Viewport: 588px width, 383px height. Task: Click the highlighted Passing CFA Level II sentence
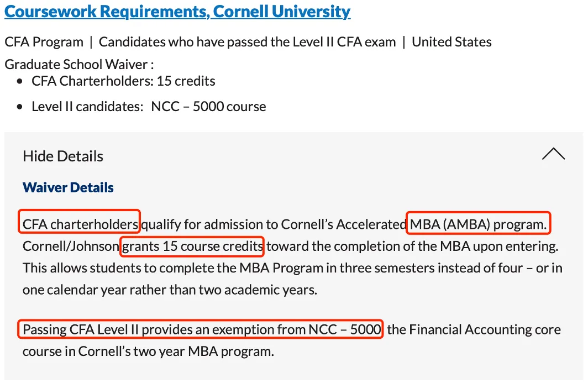tap(202, 330)
